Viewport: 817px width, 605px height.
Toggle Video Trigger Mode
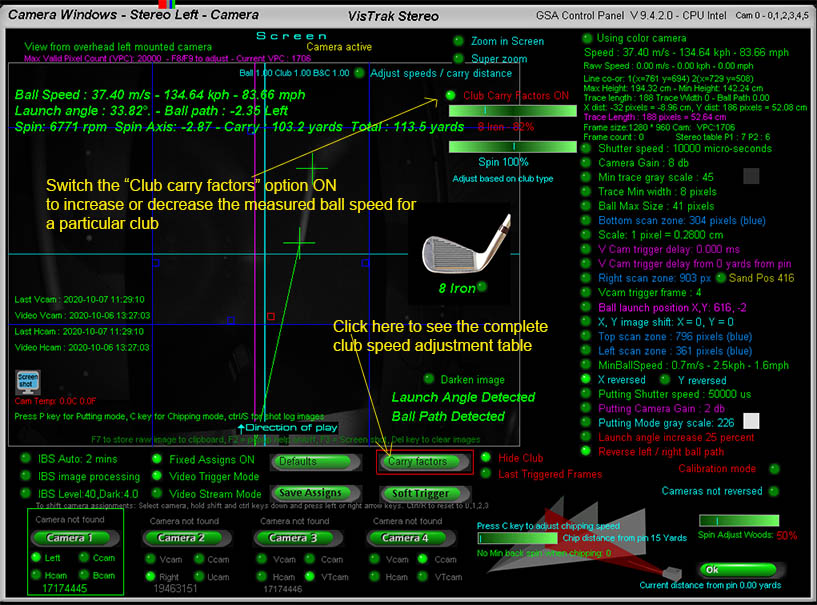point(157,477)
